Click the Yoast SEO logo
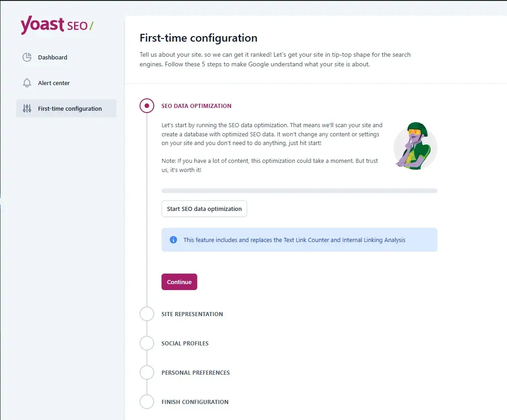507x420 pixels. tap(57, 25)
